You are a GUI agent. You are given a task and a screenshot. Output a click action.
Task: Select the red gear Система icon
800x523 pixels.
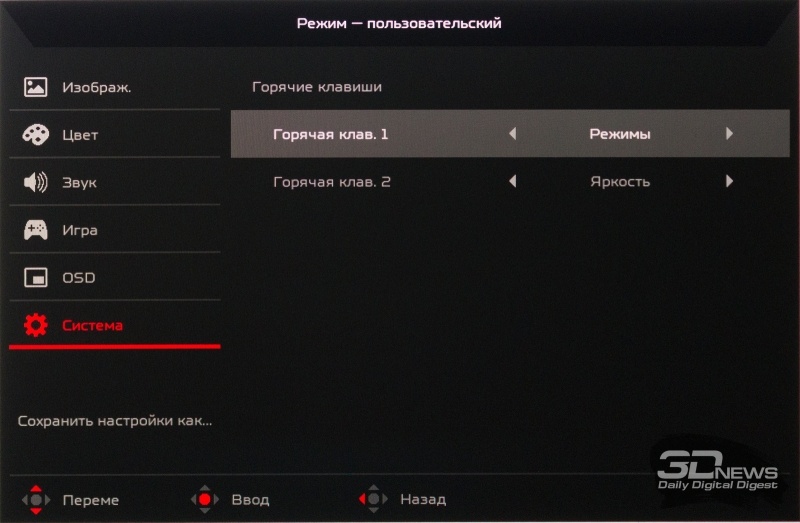click(x=36, y=325)
